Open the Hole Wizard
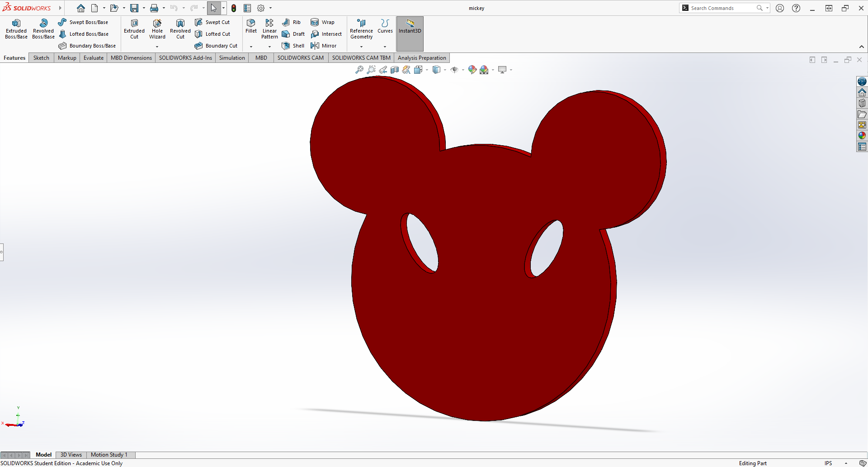 [157, 29]
